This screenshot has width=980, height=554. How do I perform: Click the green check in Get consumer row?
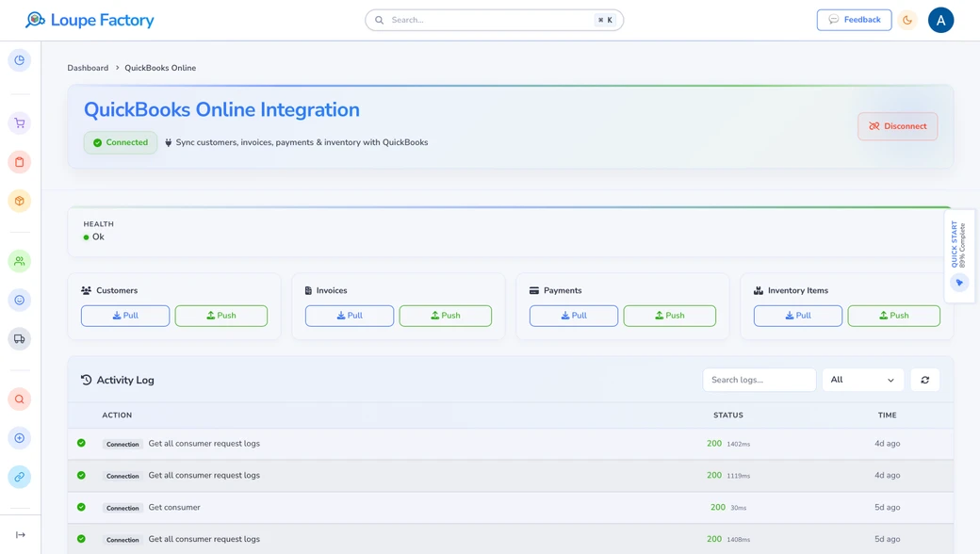[x=81, y=507]
